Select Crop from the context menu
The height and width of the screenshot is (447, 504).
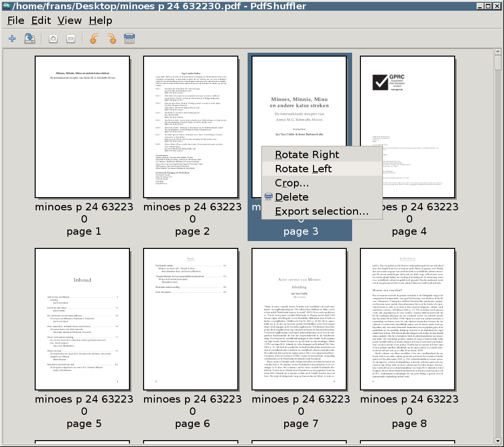point(292,183)
